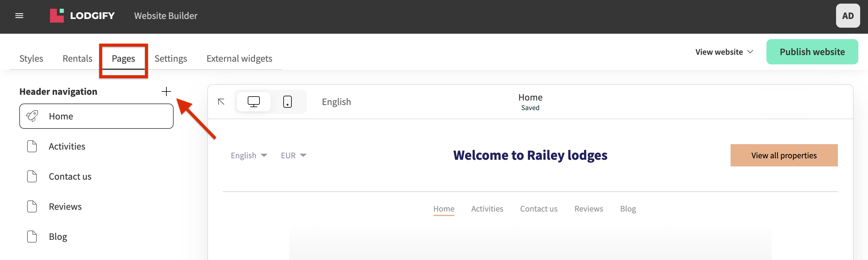Image resolution: width=868 pixels, height=260 pixels.
Task: Click the Publish website button
Action: (812, 52)
